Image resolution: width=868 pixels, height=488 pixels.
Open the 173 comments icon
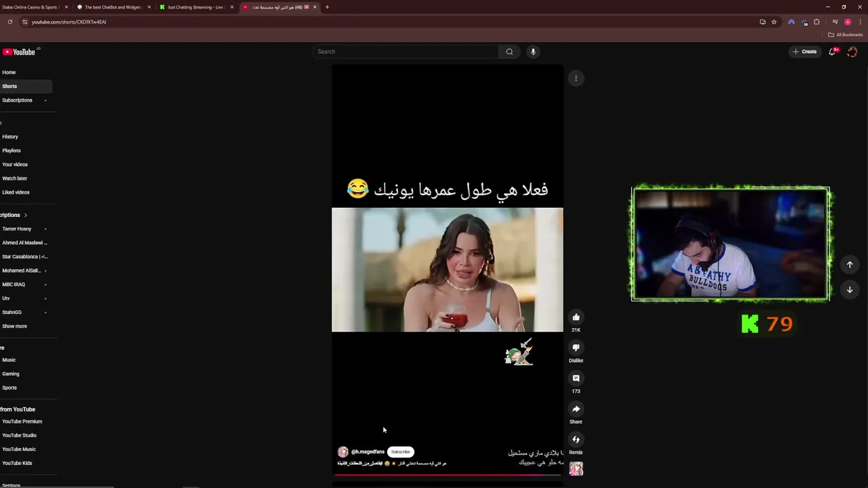coord(576,378)
